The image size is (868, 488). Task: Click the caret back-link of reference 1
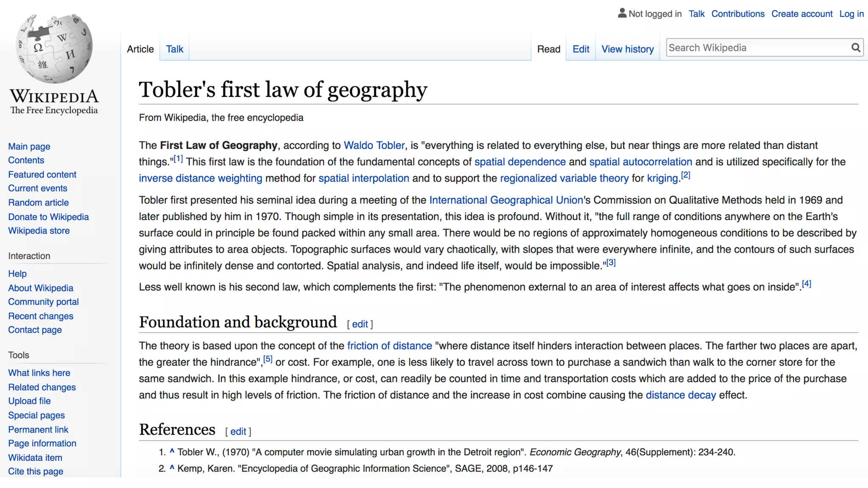pos(172,452)
